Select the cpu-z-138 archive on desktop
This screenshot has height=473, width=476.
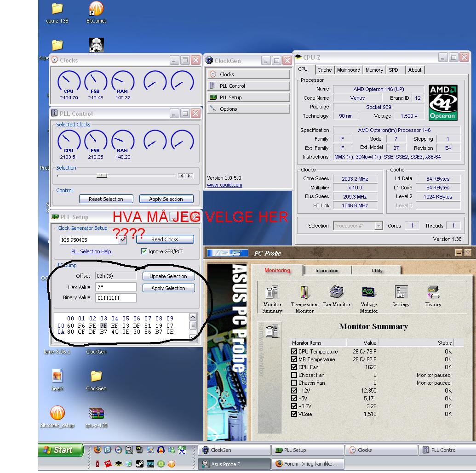tap(96, 417)
